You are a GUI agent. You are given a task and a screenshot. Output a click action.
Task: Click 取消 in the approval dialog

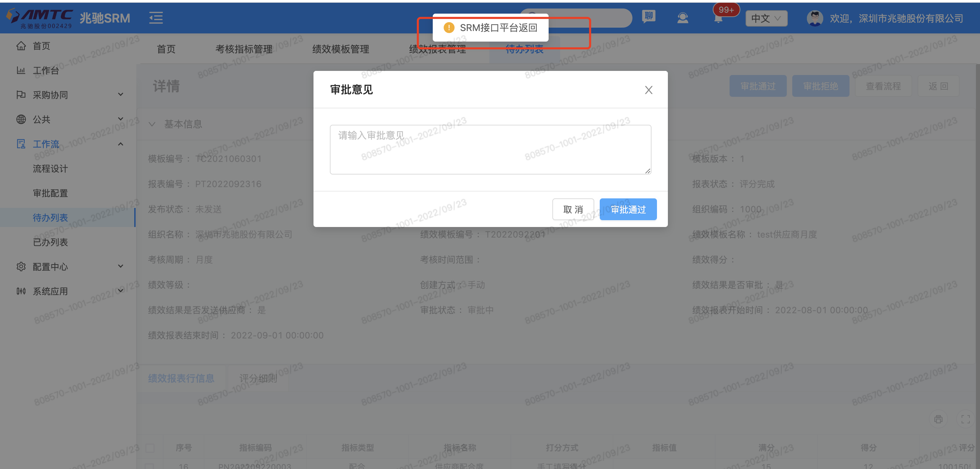573,209
